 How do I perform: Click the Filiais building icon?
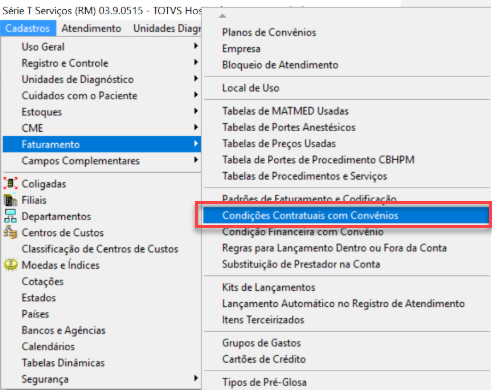[10, 200]
